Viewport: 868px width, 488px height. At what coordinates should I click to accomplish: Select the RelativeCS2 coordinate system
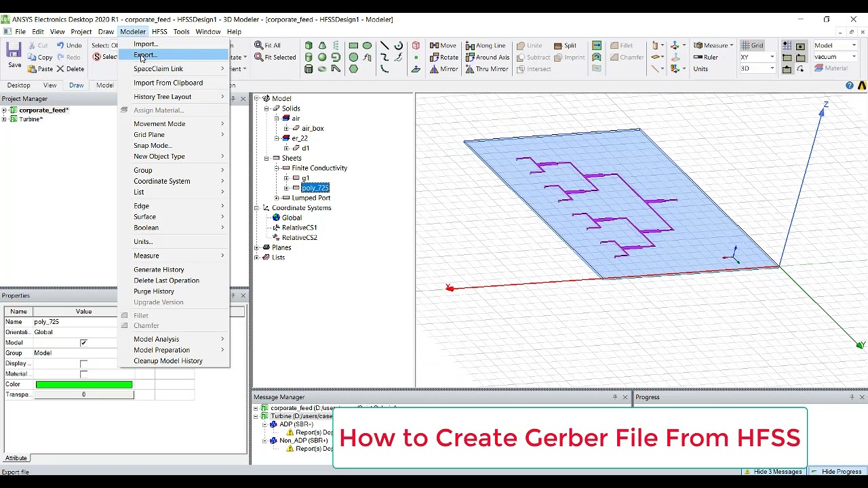pyautogui.click(x=299, y=238)
